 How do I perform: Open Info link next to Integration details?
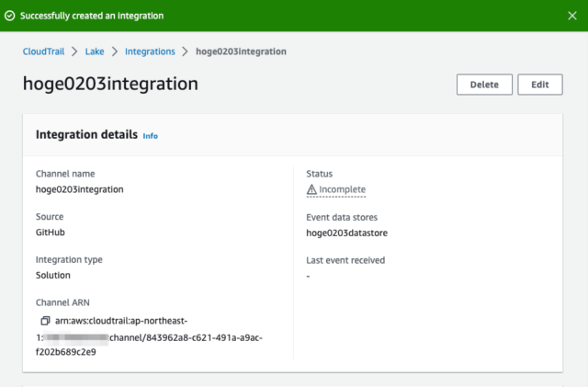150,136
